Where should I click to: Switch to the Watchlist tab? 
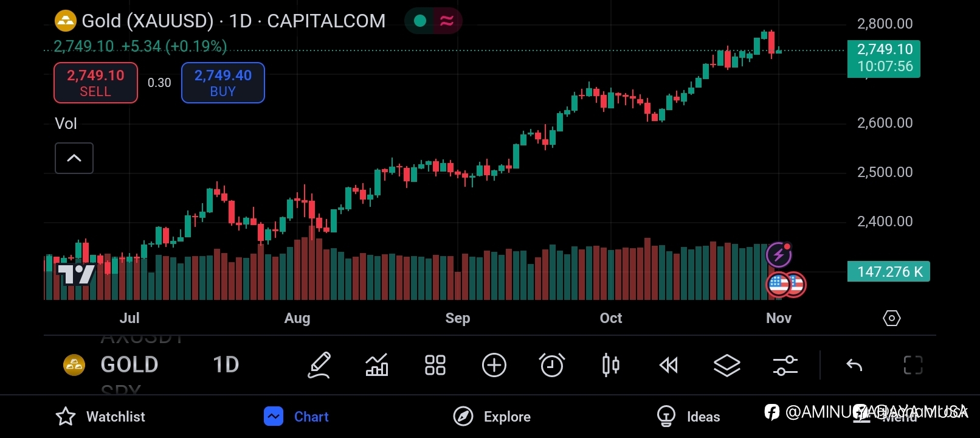coord(100,417)
